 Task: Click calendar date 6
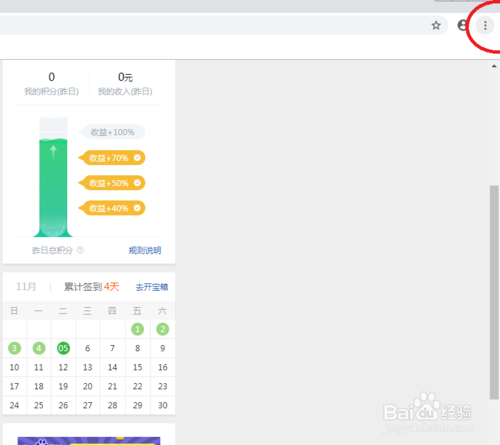click(88, 348)
